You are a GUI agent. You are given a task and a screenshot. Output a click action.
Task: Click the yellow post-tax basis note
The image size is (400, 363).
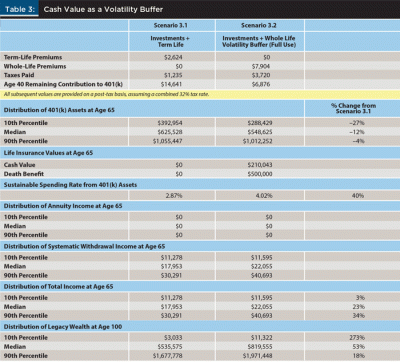(106, 94)
